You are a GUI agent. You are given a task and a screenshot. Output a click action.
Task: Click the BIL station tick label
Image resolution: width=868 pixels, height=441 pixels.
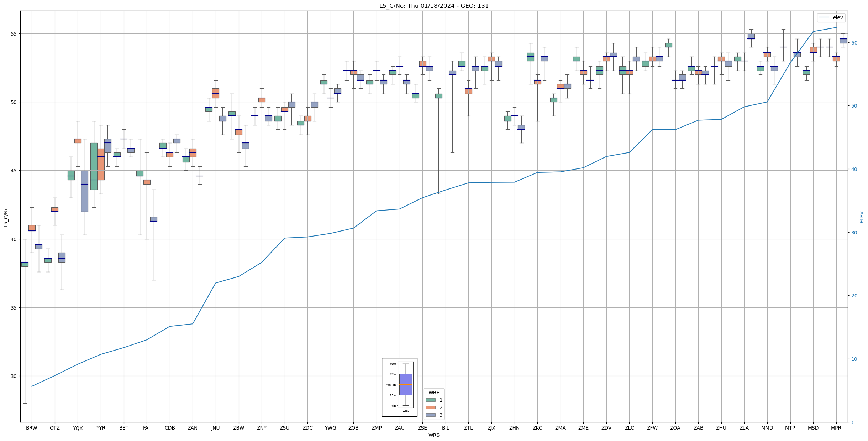[445, 428]
